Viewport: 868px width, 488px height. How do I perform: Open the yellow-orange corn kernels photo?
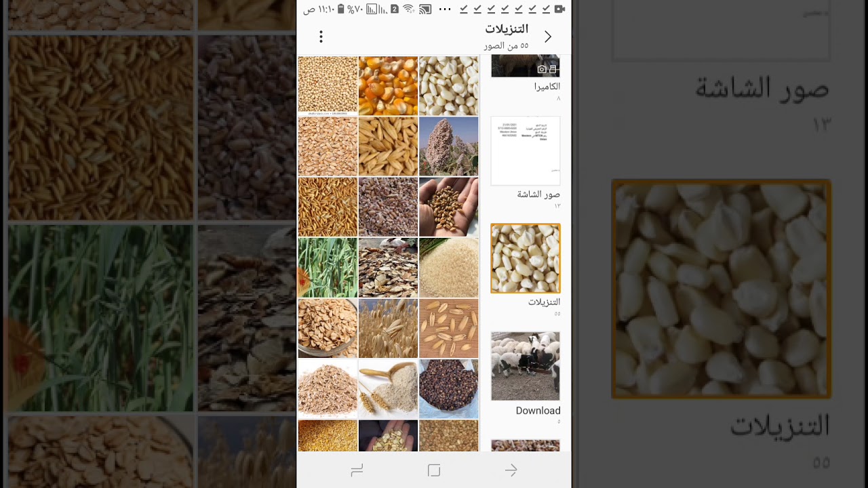tap(388, 86)
